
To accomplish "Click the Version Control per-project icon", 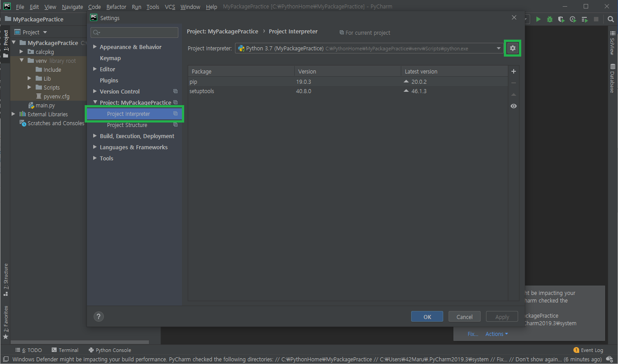I will pyautogui.click(x=175, y=92).
